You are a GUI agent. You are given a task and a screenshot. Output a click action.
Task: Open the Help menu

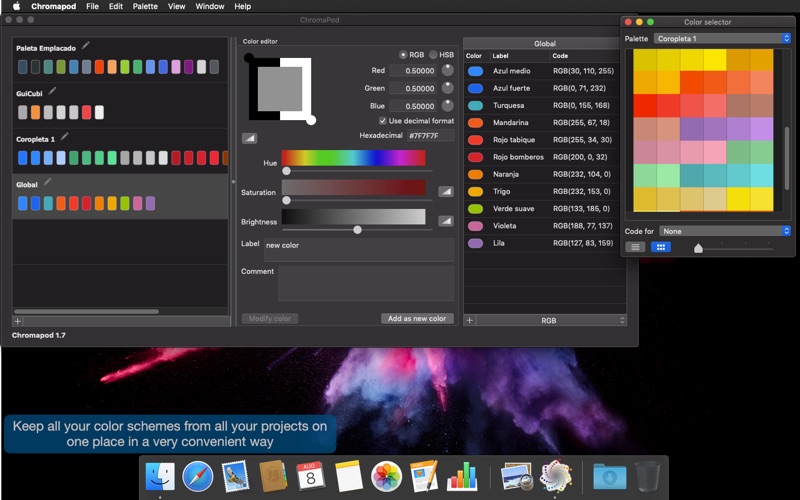coord(242,6)
